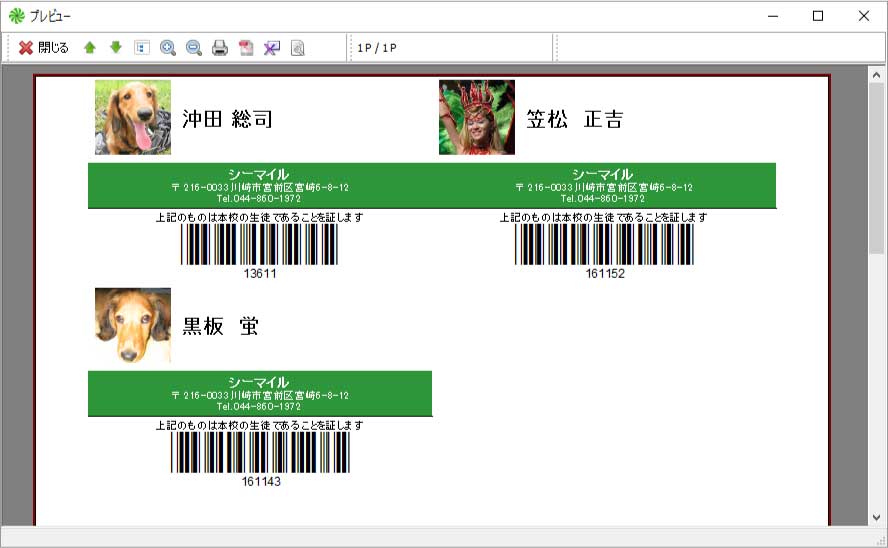Viewport: 888px width, 548px height.
Task: Zoom in with the plus magnifier
Action: tap(168, 48)
